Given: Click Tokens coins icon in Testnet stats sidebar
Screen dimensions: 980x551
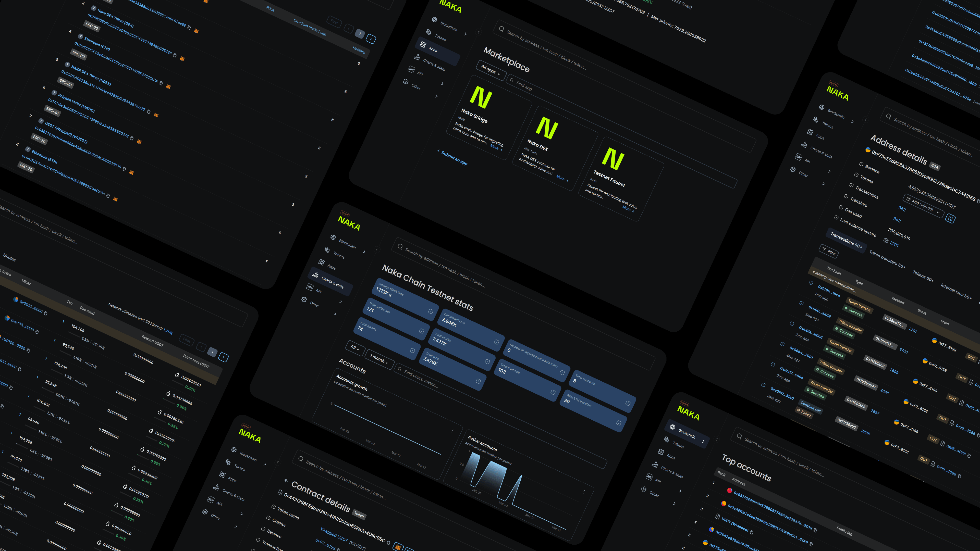Looking at the screenshot, I should click(327, 249).
